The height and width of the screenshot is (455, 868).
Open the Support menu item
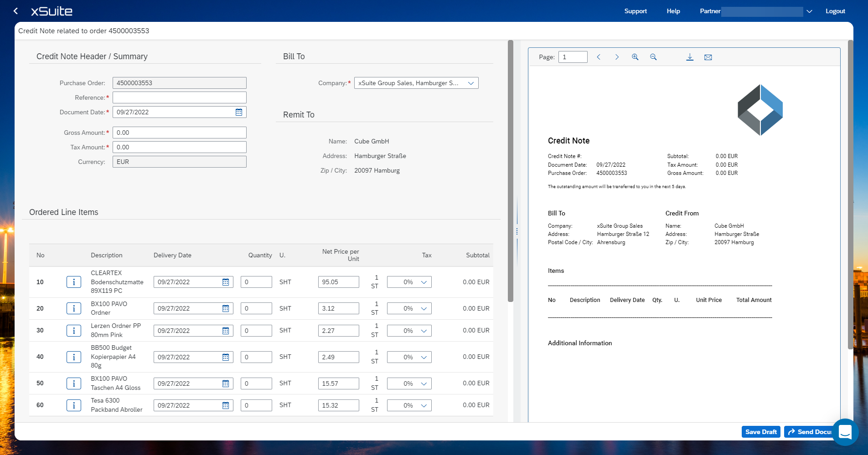click(x=635, y=11)
